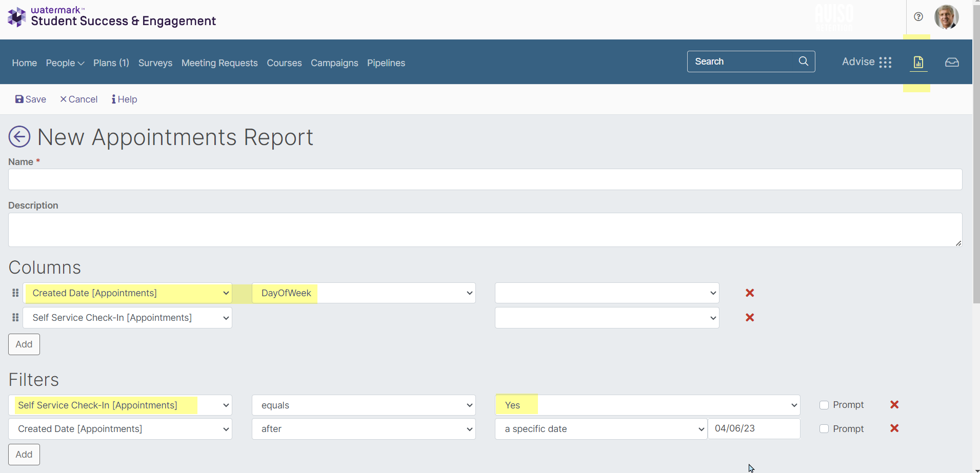This screenshot has height=473, width=980.
Task: Delete the Created Date filter
Action: tap(894, 428)
